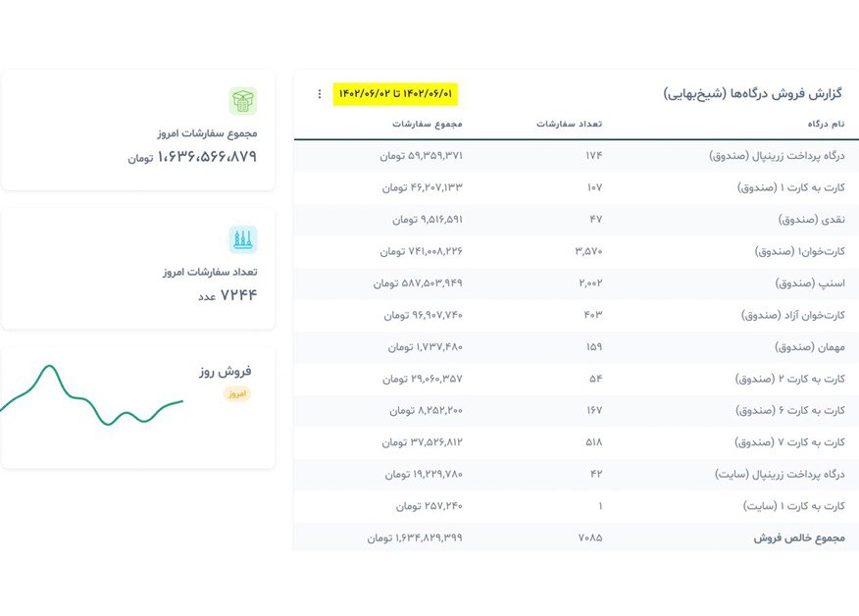Click the order count ۲,۰۰۲ cell

click(590, 282)
